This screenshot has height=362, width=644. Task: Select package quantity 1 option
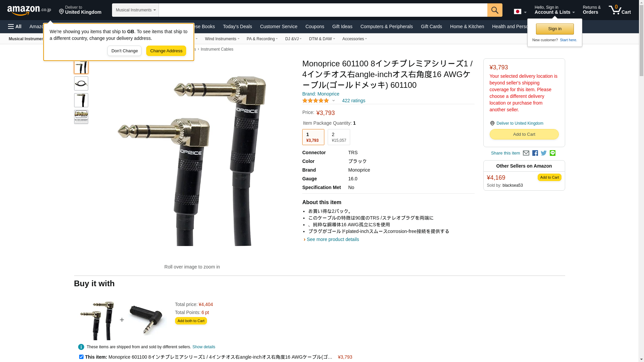point(313,137)
